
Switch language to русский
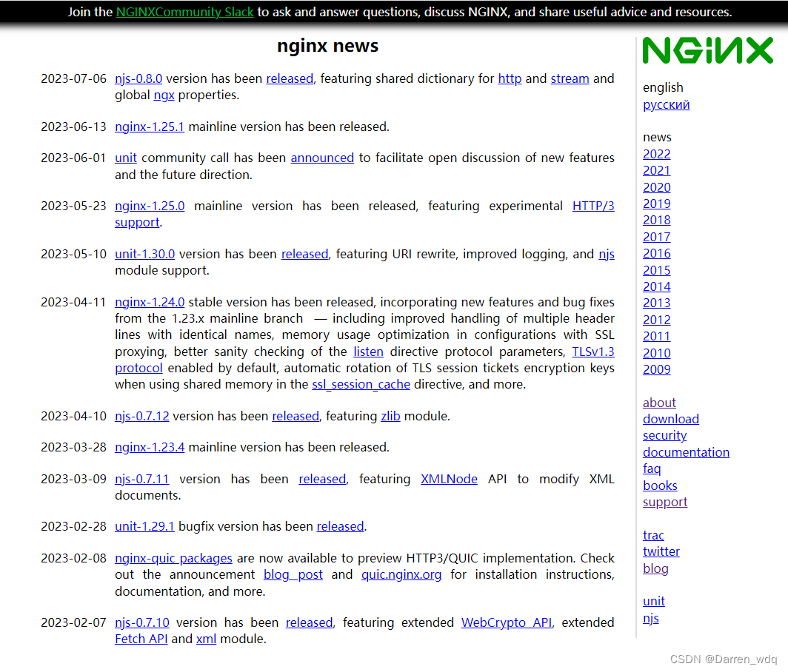click(x=666, y=105)
